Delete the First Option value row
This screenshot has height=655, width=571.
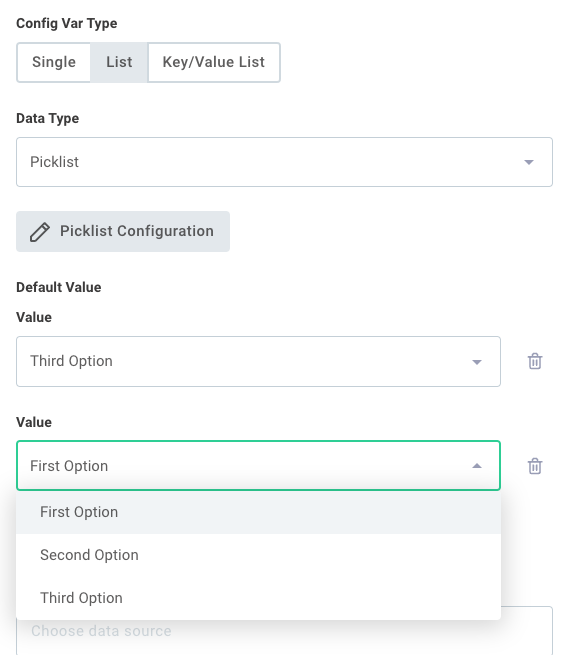[x=535, y=466]
